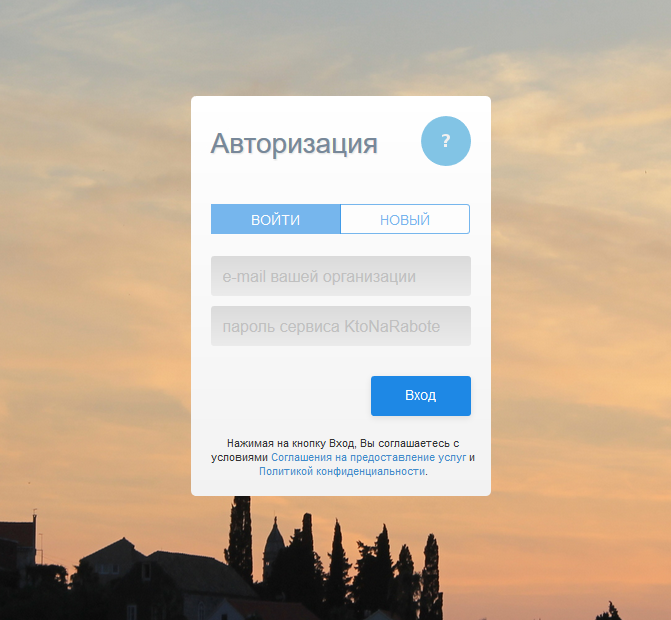
Task: Click the Вход button
Action: tap(421, 396)
